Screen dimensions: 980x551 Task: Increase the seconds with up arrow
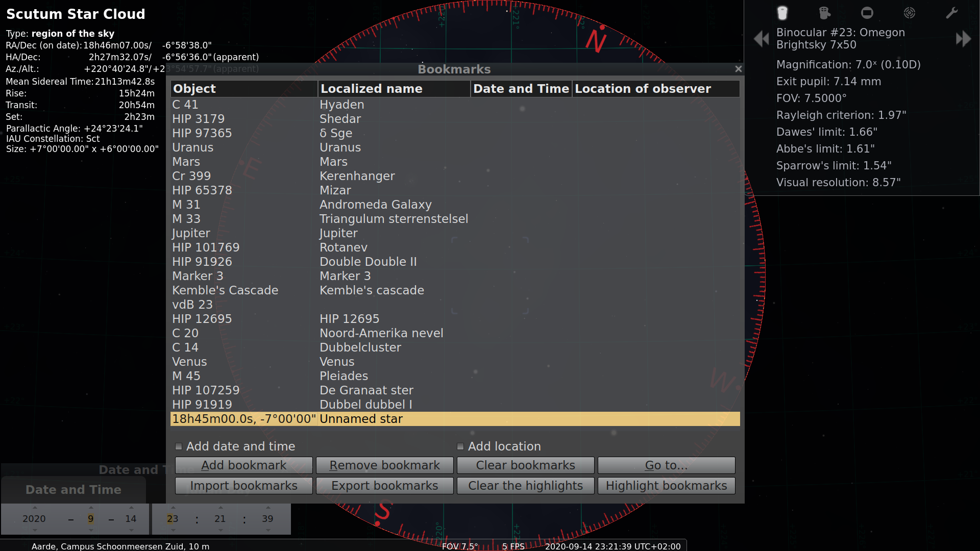pos(268,508)
